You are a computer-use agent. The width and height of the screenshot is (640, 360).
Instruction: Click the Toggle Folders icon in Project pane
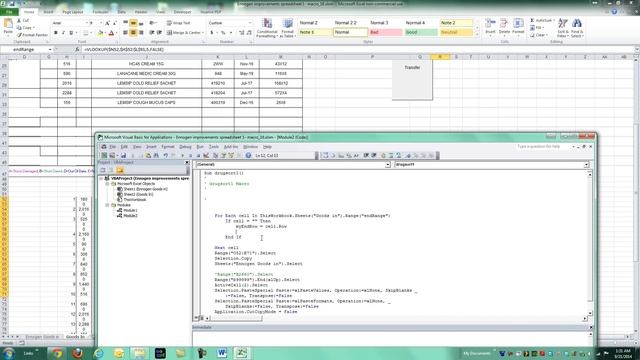click(x=120, y=170)
